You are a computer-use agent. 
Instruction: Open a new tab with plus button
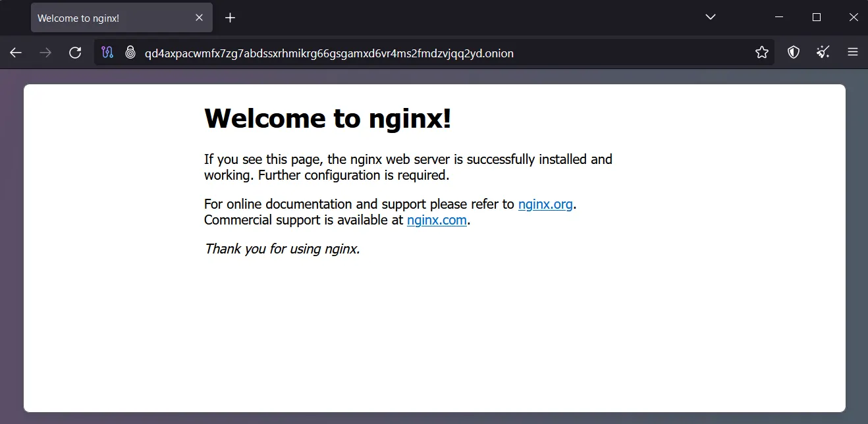coord(230,18)
